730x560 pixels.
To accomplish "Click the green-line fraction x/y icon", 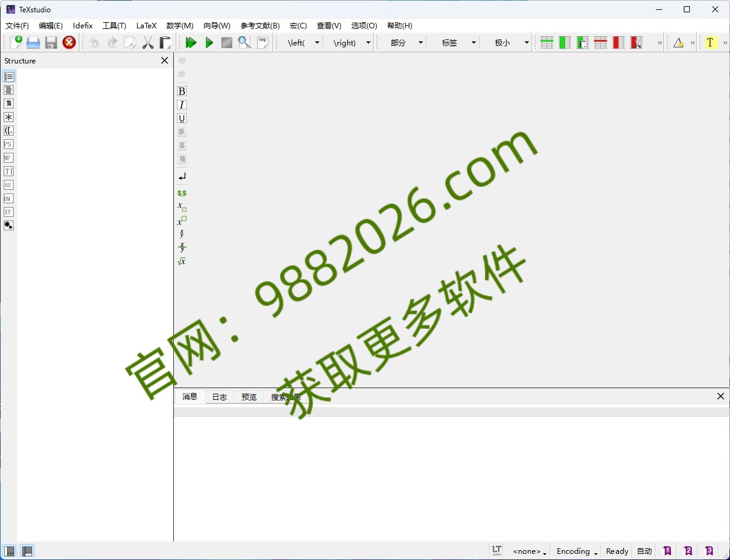I will coord(182,248).
